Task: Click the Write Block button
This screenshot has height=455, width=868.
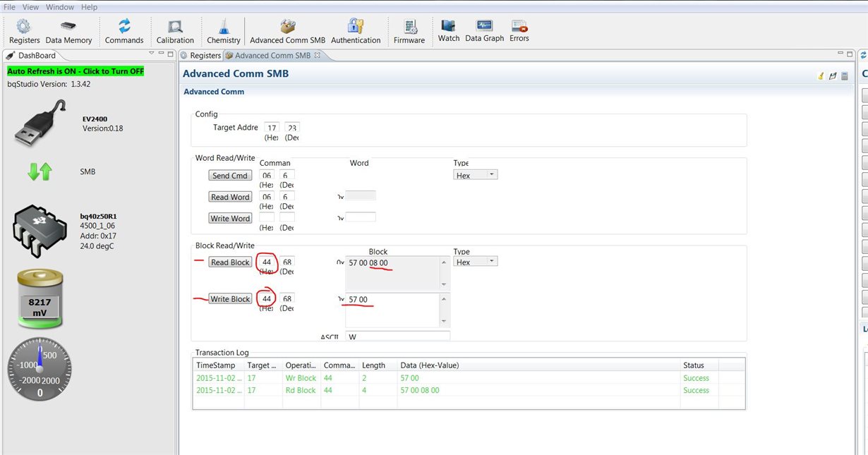Action: point(230,299)
